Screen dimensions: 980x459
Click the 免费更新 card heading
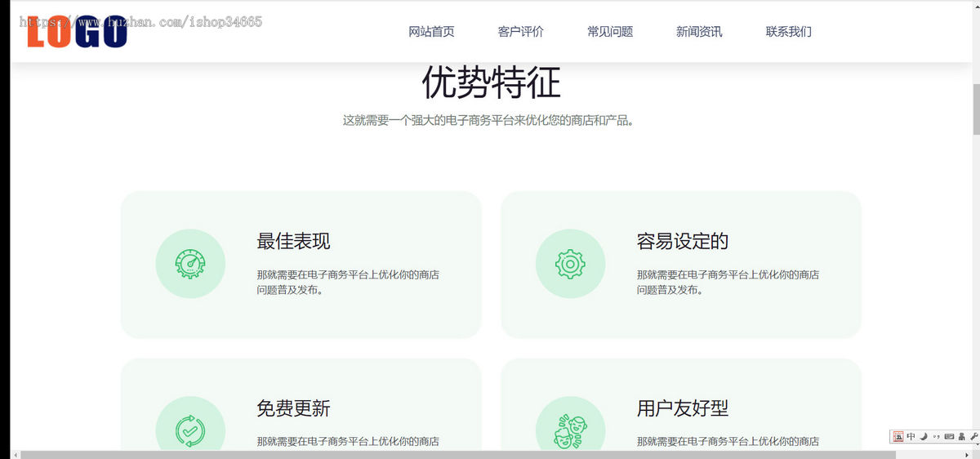(x=293, y=408)
